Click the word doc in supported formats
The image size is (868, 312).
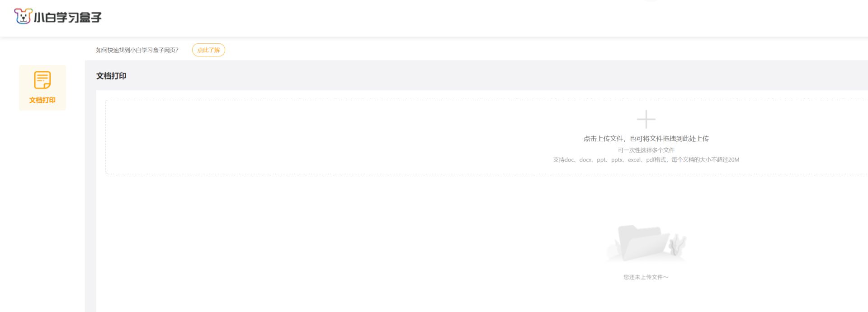click(x=569, y=160)
